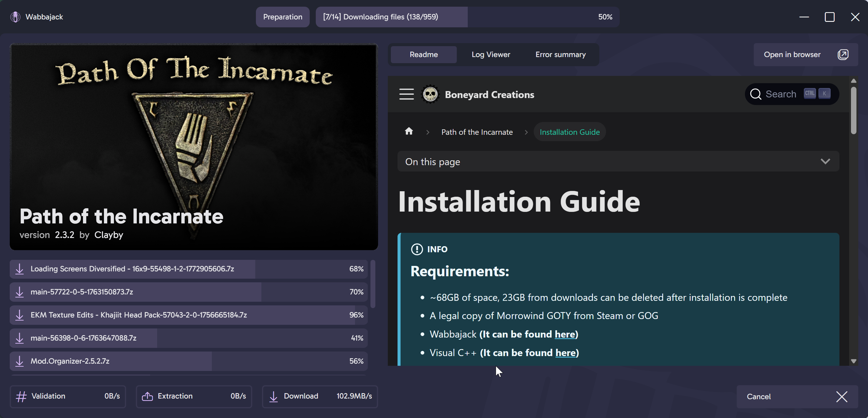868x418 pixels.
Task: Open the Log Viewer tab
Action: coord(491,55)
